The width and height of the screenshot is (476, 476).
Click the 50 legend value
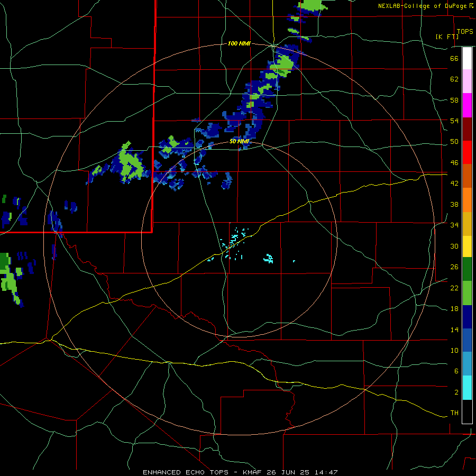(x=454, y=142)
